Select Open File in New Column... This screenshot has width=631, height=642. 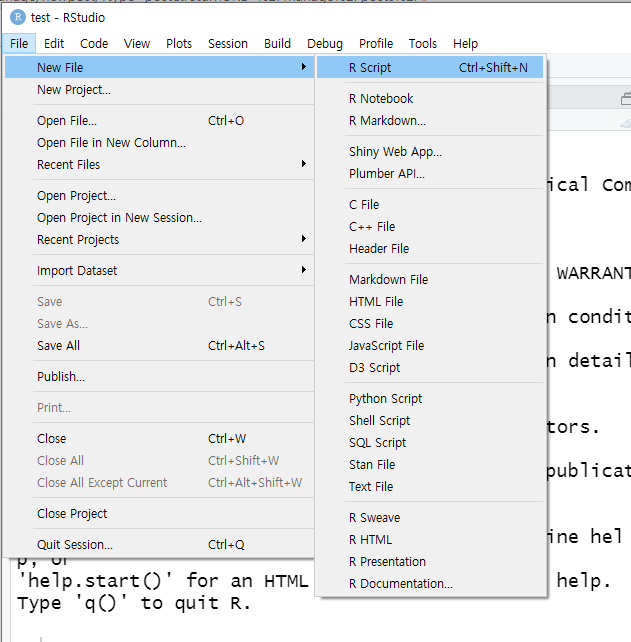[x=159, y=142]
